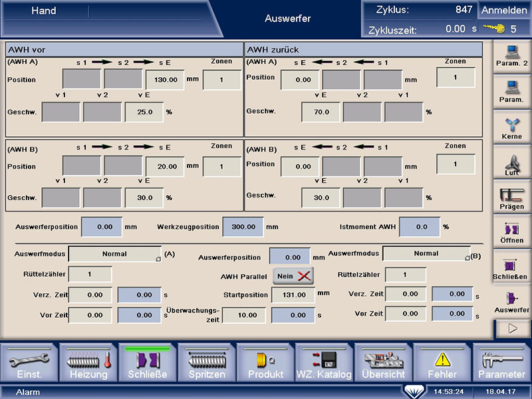
Task: Edit AWH A vor position sE 130.00
Action: [x=165, y=80]
